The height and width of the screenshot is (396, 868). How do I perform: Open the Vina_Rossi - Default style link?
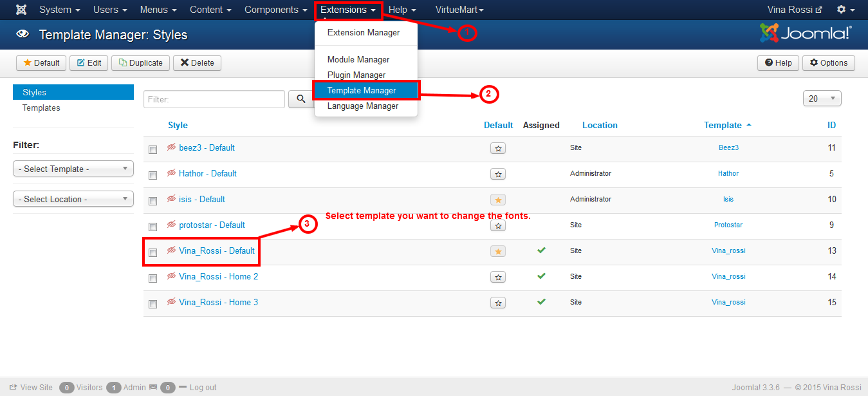pos(217,250)
